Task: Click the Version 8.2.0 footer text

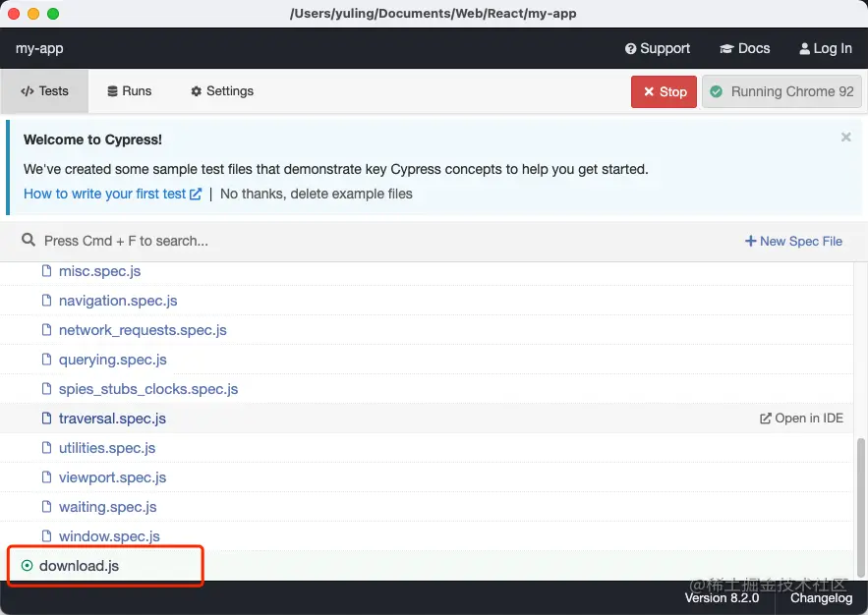Action: pyautogui.click(x=722, y=598)
